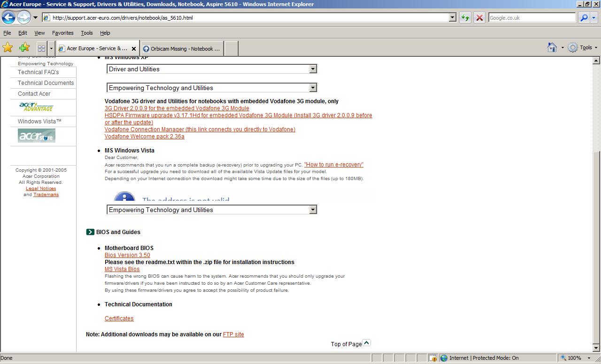
Task: Open the Edit menu
Action: tap(23, 33)
